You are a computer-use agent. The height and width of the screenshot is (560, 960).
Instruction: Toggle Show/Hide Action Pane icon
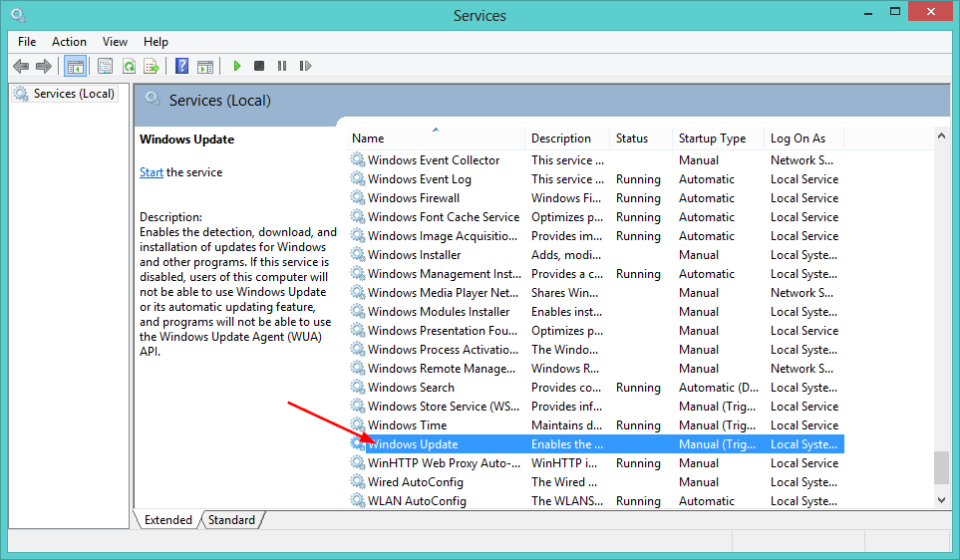(205, 67)
